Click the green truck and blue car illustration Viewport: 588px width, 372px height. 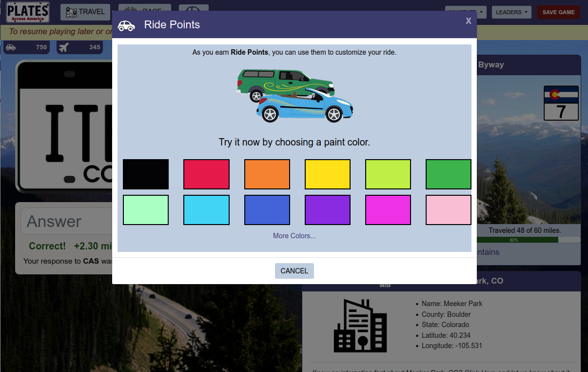tap(294, 96)
